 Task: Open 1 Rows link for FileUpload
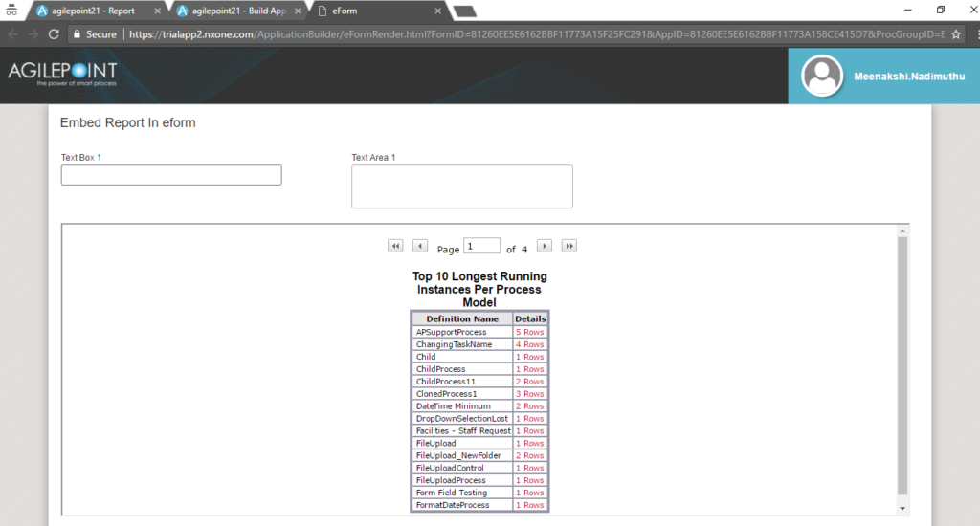coord(530,444)
